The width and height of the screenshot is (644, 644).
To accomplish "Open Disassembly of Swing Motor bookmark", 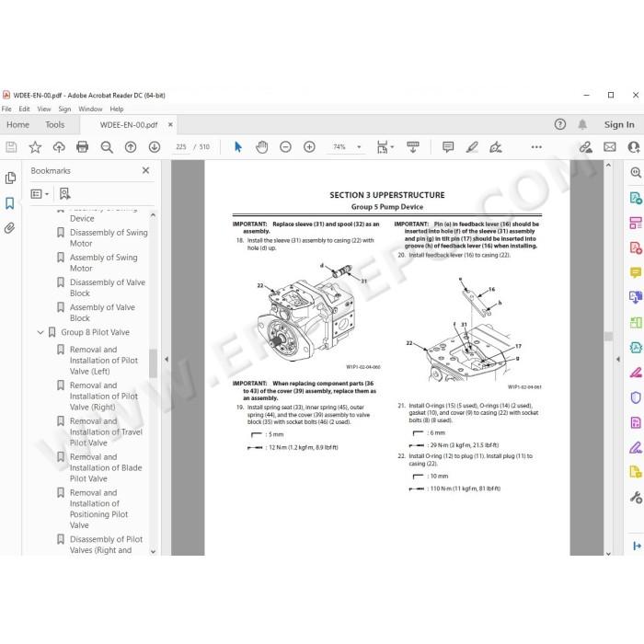I will coord(109,237).
